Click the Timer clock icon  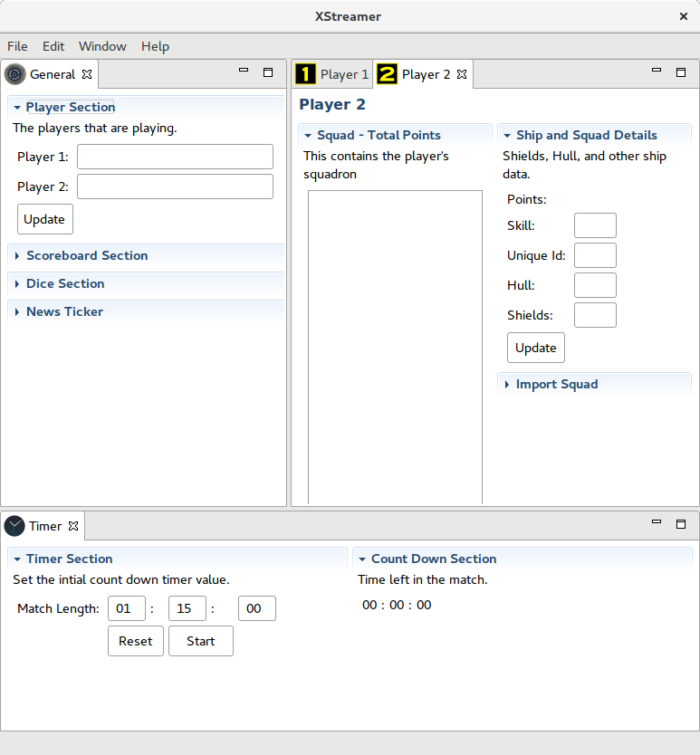tap(14, 526)
